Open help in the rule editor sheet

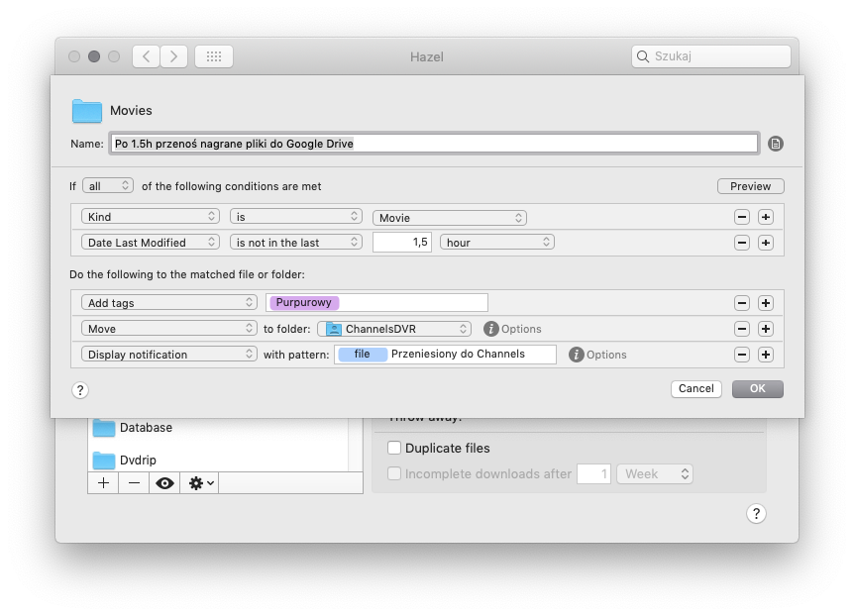click(x=80, y=390)
